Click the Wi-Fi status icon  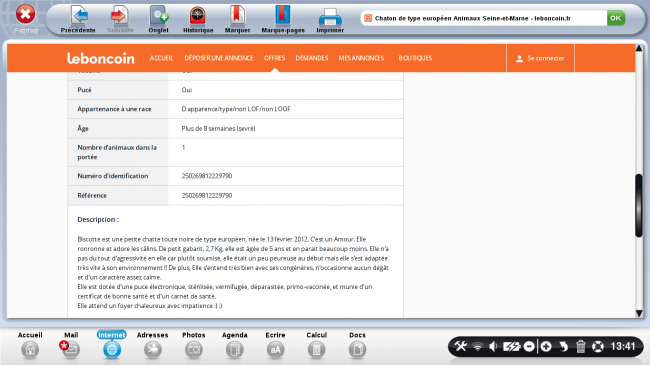(x=478, y=346)
